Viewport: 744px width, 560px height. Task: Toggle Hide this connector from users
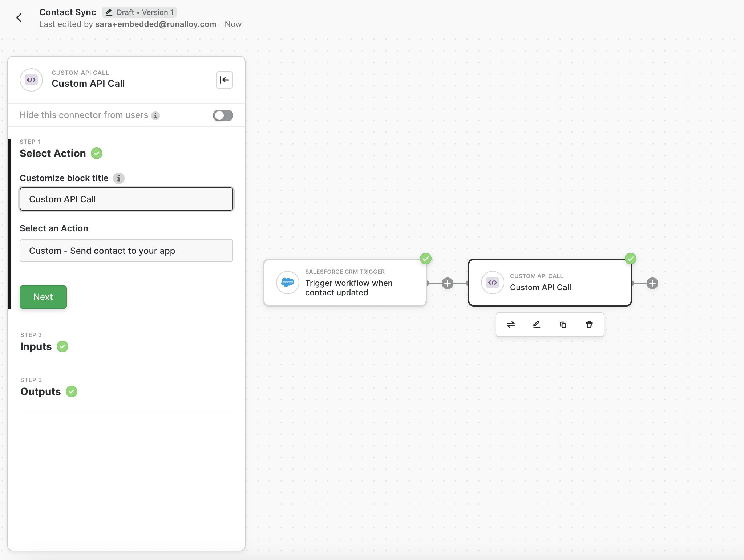[223, 115]
